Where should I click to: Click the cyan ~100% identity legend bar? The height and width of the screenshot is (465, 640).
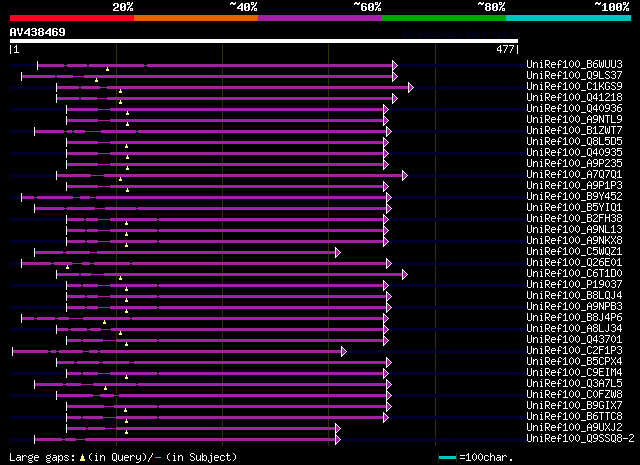(x=569, y=18)
